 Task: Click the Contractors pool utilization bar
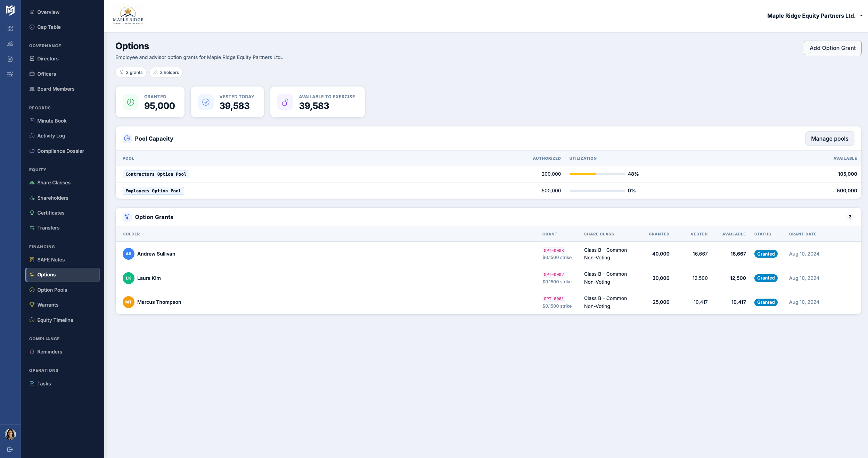[x=597, y=174]
